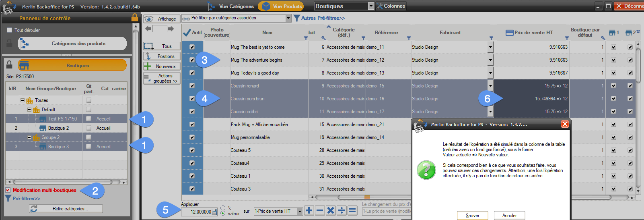Click the equals operation button

352,210
